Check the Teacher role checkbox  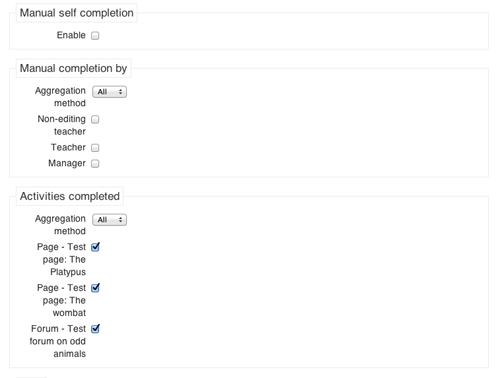pyautogui.click(x=95, y=148)
